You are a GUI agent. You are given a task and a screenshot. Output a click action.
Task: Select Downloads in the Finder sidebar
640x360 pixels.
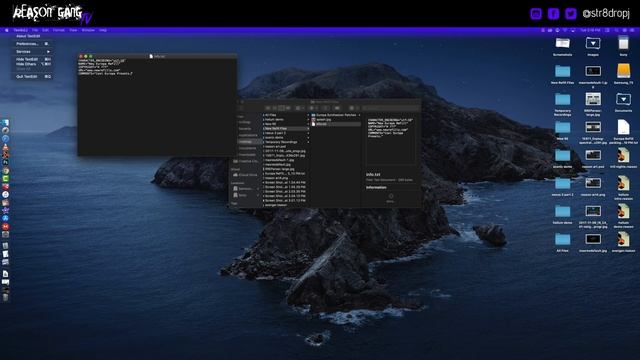click(247, 155)
